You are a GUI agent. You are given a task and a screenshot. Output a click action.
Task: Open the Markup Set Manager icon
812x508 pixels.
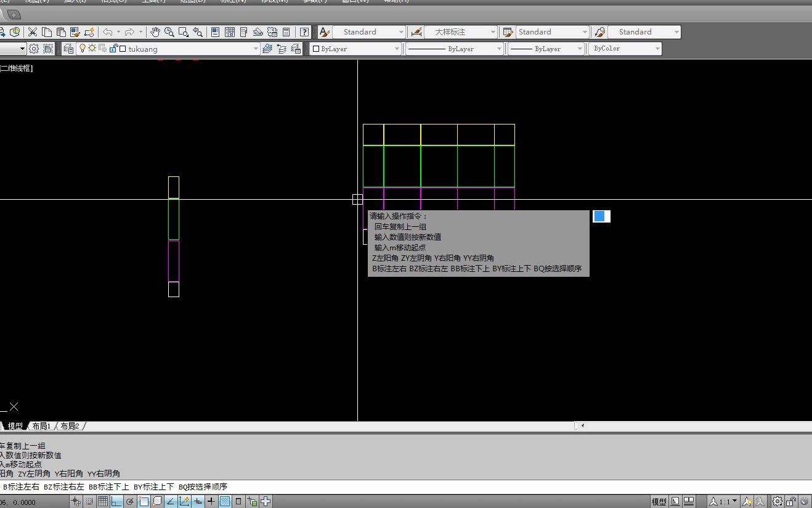(272, 32)
